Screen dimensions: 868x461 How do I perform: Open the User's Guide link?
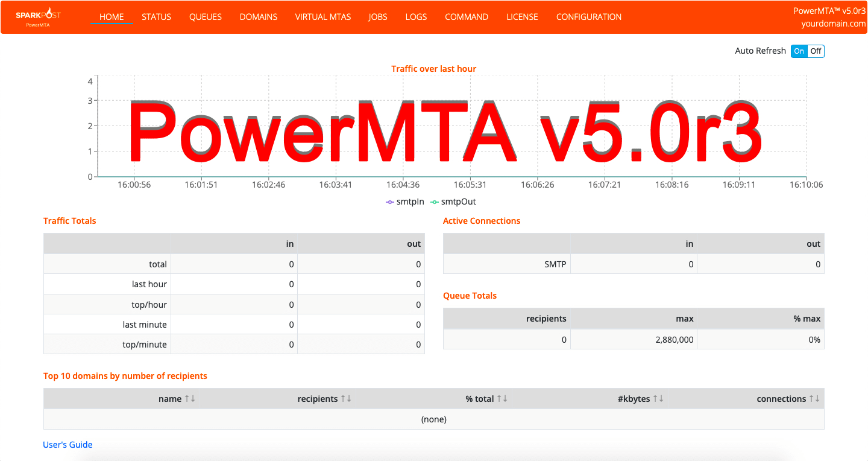click(x=68, y=445)
